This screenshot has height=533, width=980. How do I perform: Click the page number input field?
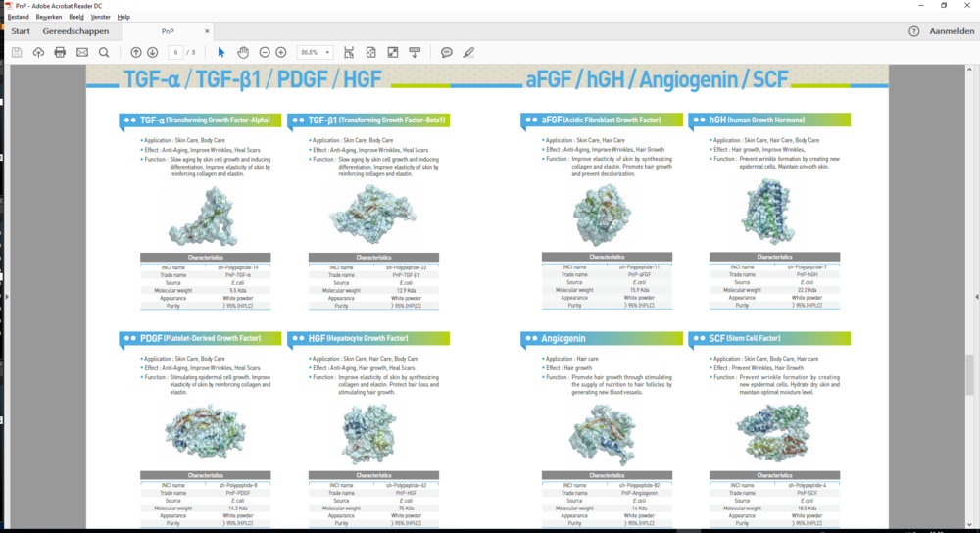175,52
